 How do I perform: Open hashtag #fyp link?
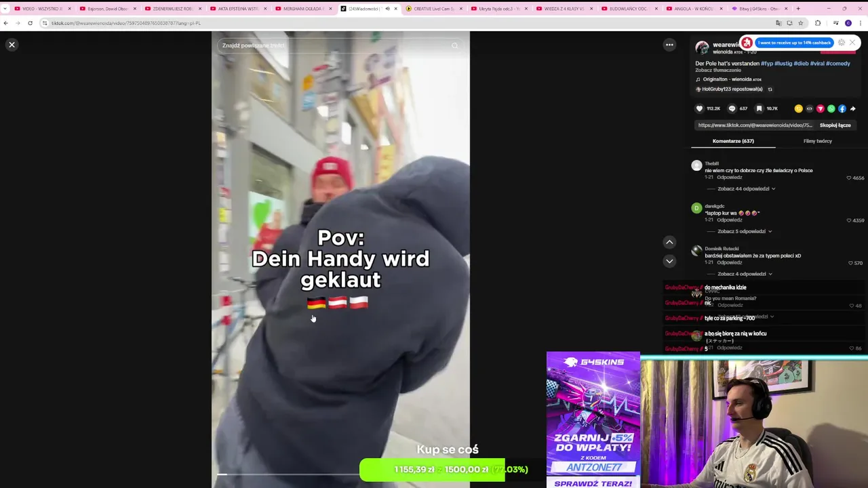coord(766,64)
